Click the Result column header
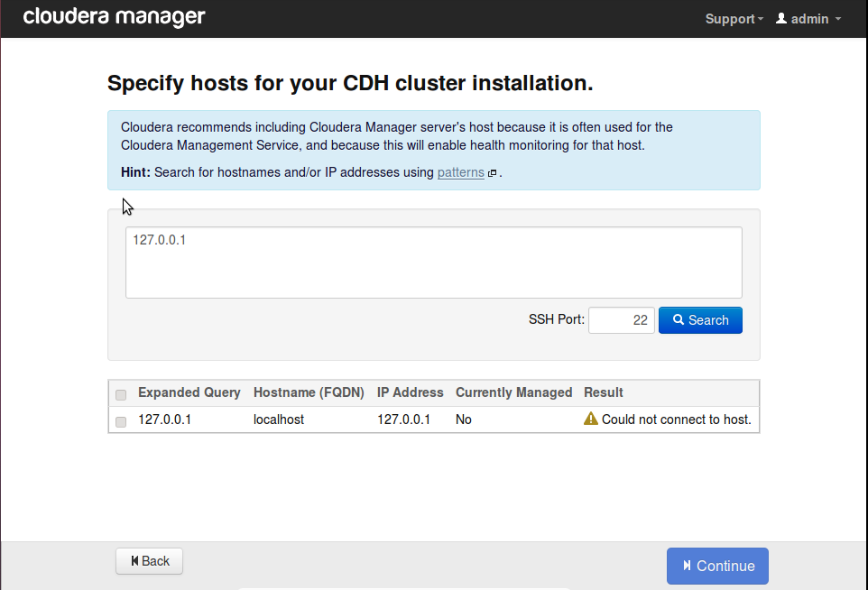868x590 pixels. click(x=604, y=392)
